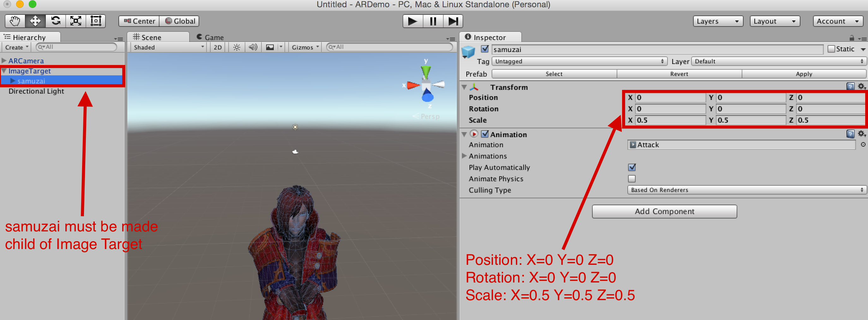
Task: Click the prefab Revert button
Action: [679, 74]
